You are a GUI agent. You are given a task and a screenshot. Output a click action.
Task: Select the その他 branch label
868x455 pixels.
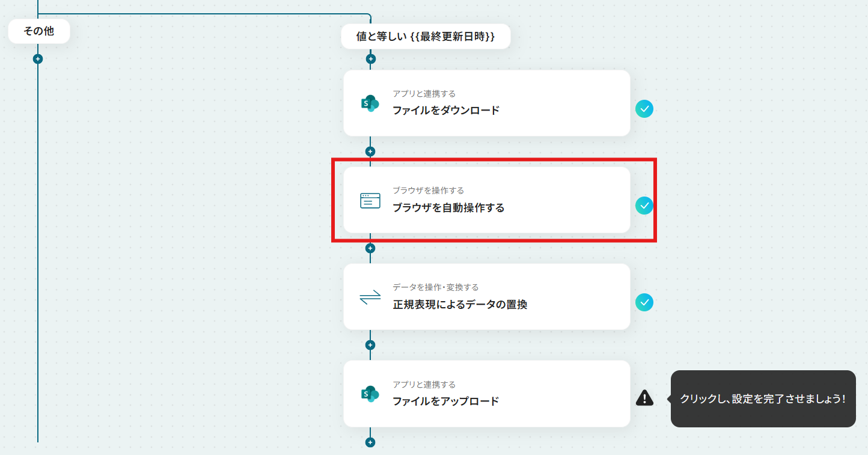pos(39,31)
